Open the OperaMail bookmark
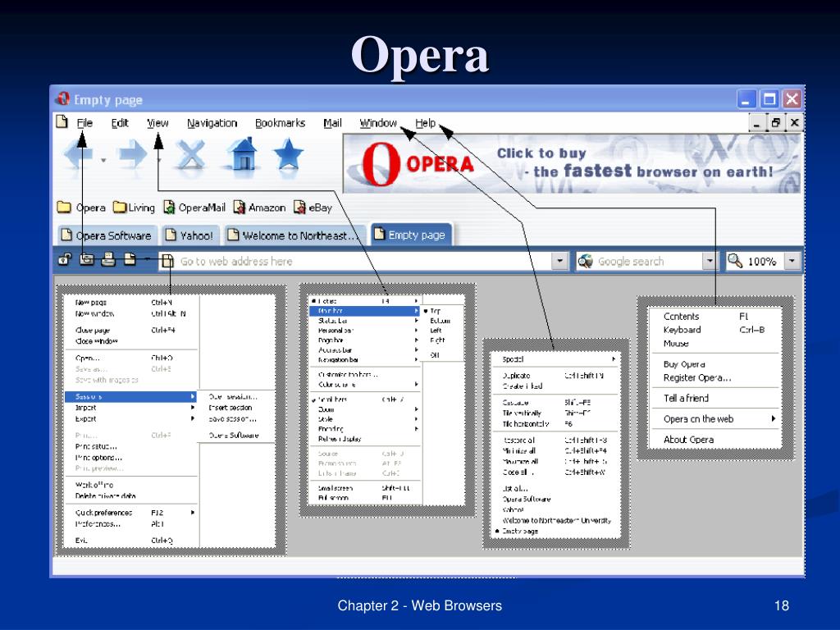840x630 pixels. [194, 208]
